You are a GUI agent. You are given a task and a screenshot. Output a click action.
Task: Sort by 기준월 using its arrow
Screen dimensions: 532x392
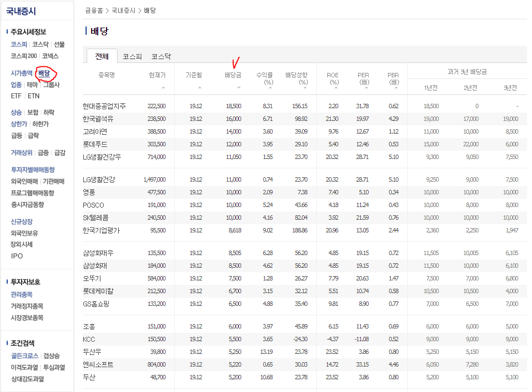point(200,88)
